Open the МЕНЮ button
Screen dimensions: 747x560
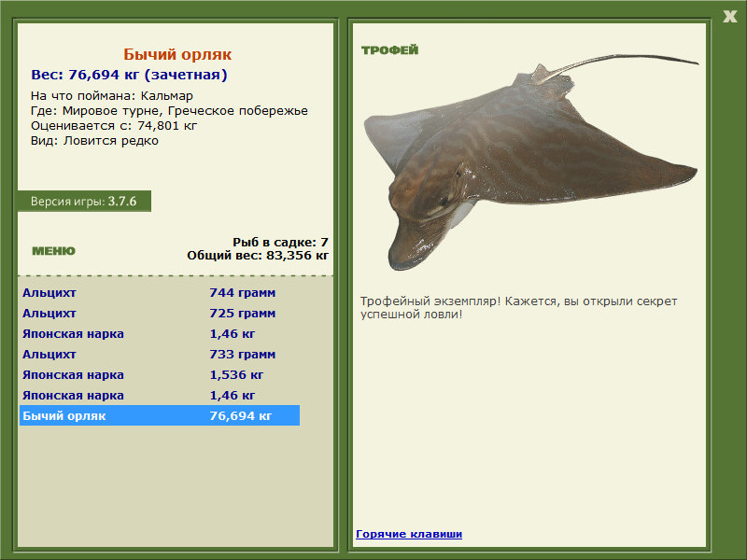pos(53,251)
